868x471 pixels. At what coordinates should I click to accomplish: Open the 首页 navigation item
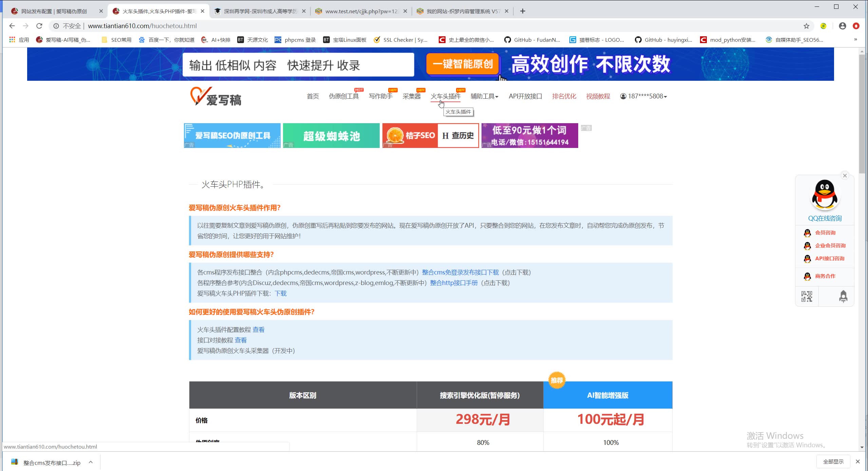click(x=313, y=96)
